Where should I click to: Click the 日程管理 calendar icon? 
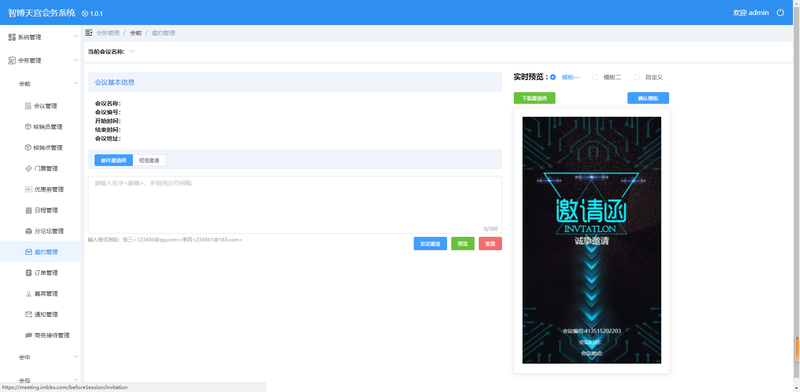tap(28, 210)
